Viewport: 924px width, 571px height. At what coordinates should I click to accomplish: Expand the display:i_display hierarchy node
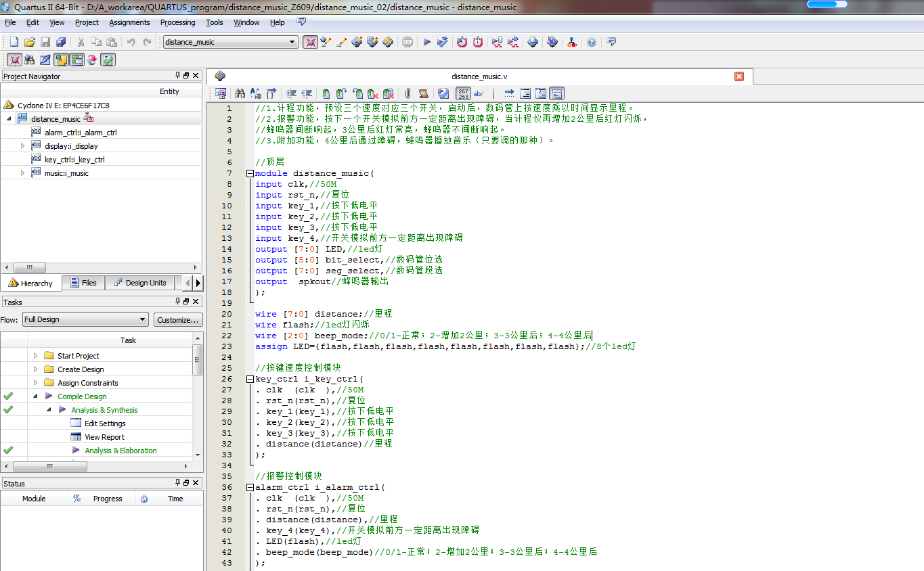coord(22,146)
